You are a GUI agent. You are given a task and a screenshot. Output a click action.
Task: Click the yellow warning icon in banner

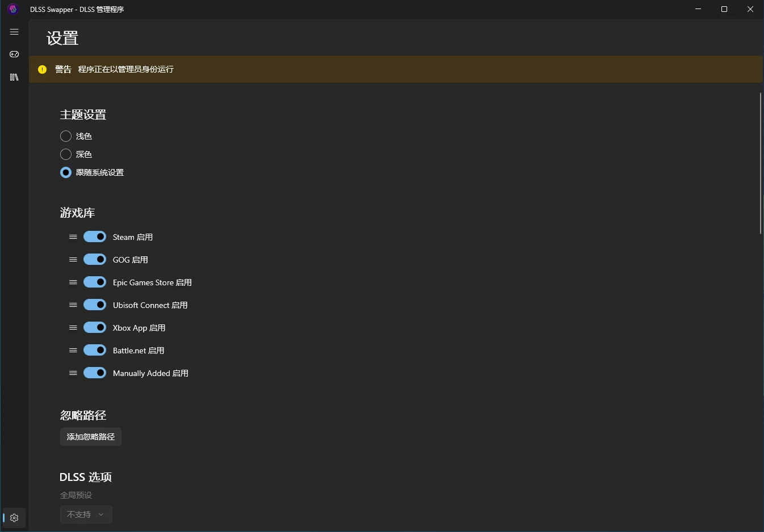coord(42,69)
